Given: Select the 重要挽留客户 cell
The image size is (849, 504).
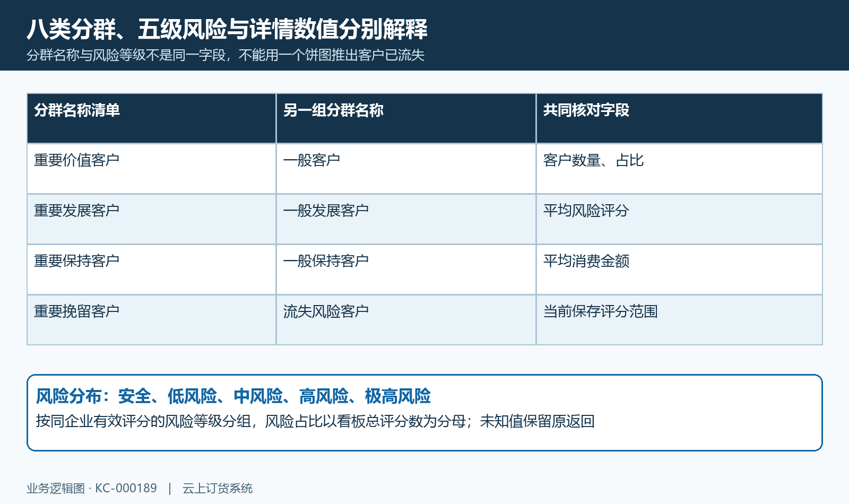Looking at the screenshot, I should pyautogui.click(x=152, y=320).
